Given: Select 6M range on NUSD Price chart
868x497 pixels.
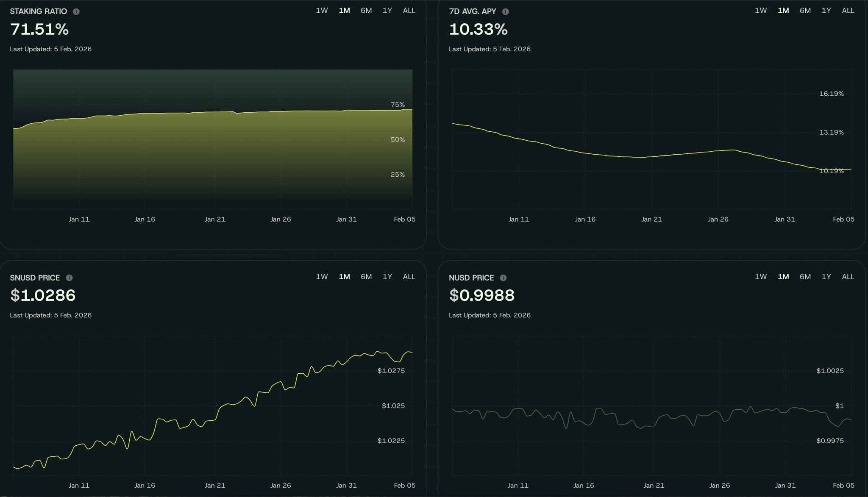Looking at the screenshot, I should [x=805, y=277].
